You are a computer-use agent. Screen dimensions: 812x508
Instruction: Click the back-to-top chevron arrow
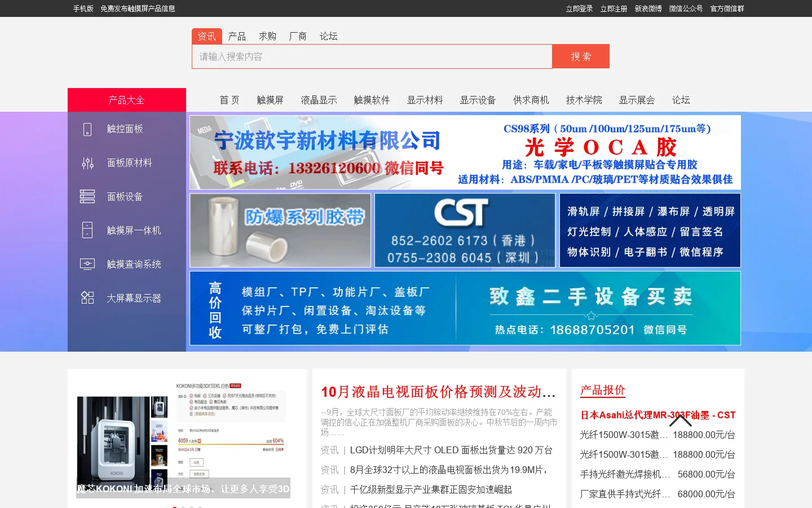[x=681, y=420]
